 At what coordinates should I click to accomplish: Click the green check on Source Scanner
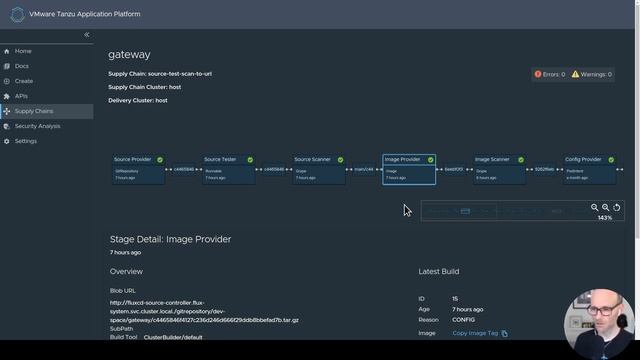pos(340,160)
